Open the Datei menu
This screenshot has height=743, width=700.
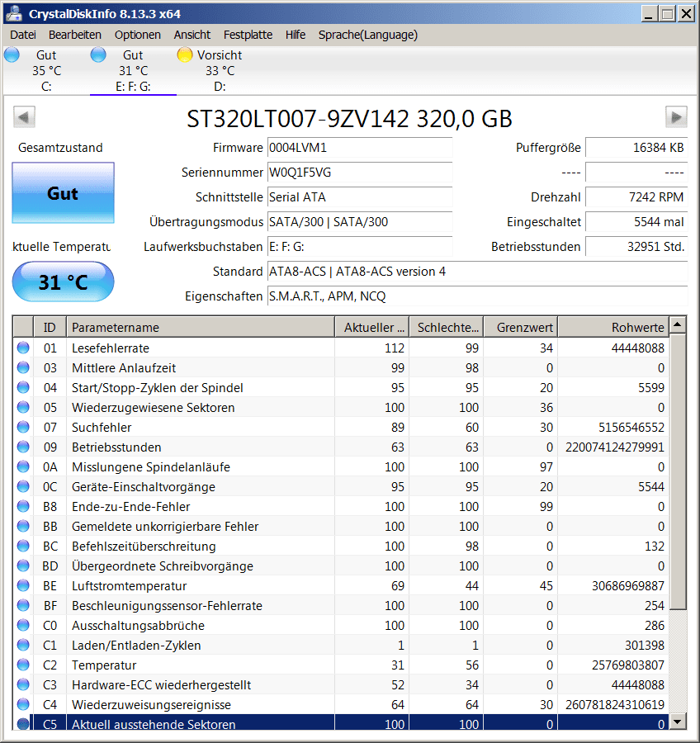point(23,35)
